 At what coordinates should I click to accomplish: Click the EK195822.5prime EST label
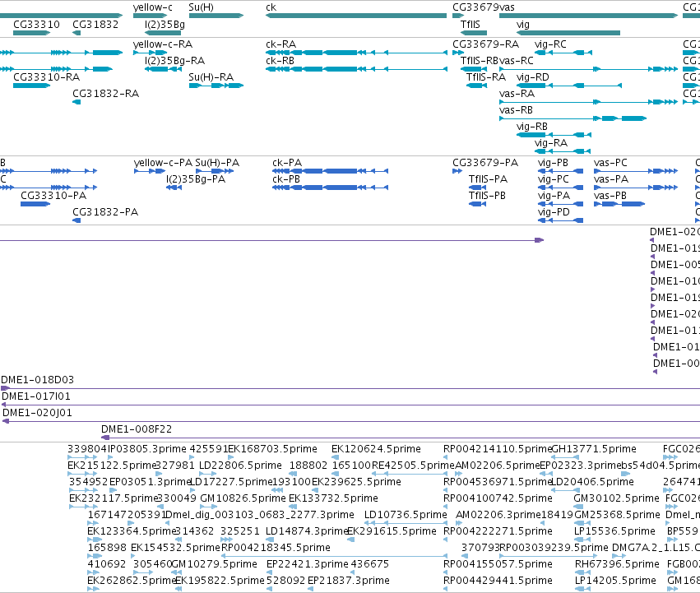coord(220,581)
